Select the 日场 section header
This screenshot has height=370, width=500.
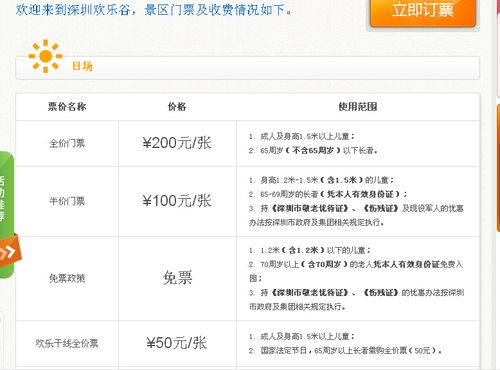click(x=247, y=67)
